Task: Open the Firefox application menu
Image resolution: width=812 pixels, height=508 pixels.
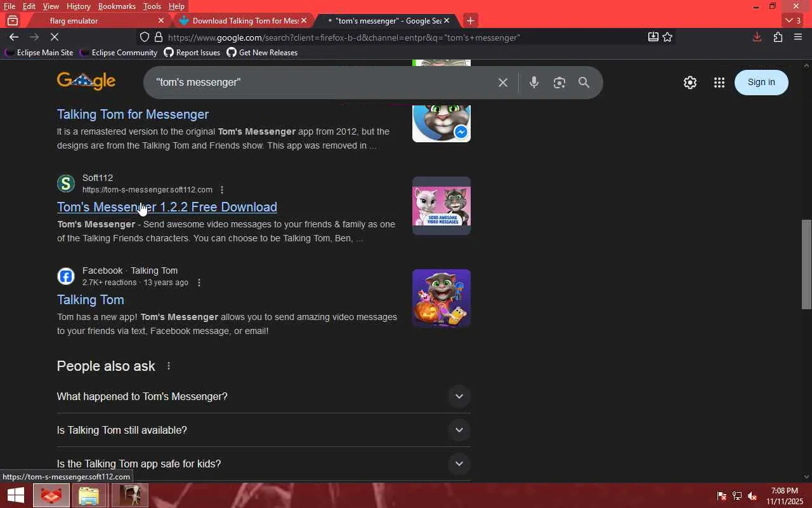Action: coord(798,37)
